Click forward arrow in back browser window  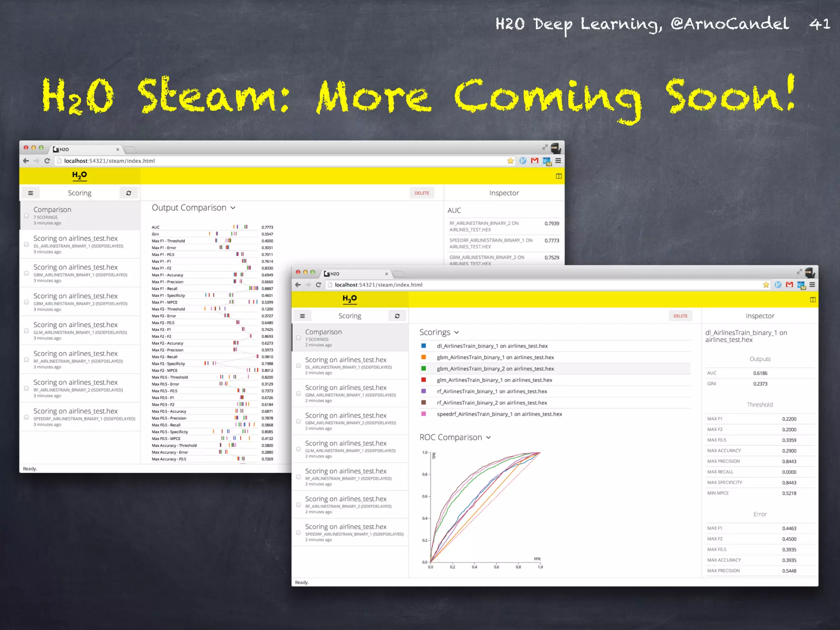37,161
